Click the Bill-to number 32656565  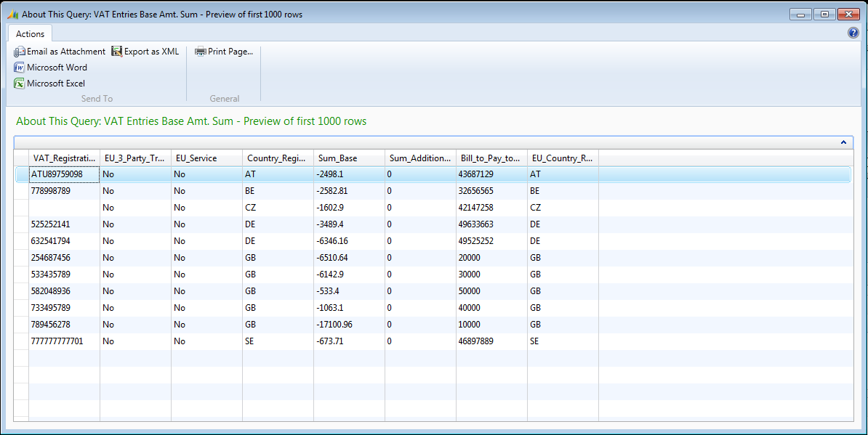492,191
